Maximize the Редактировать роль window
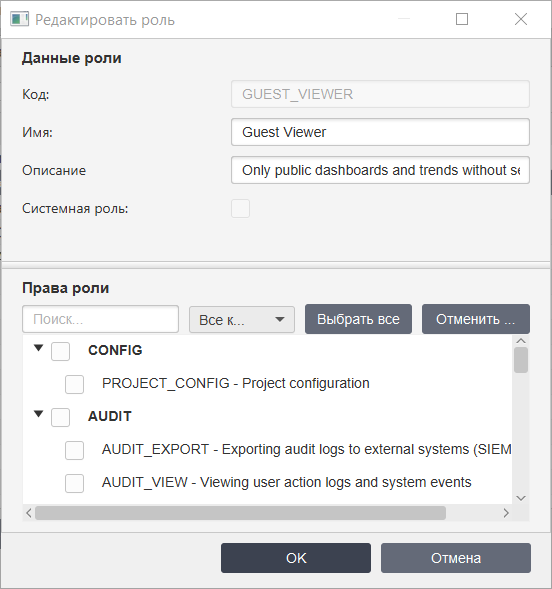The width and height of the screenshot is (552, 589). (x=462, y=19)
